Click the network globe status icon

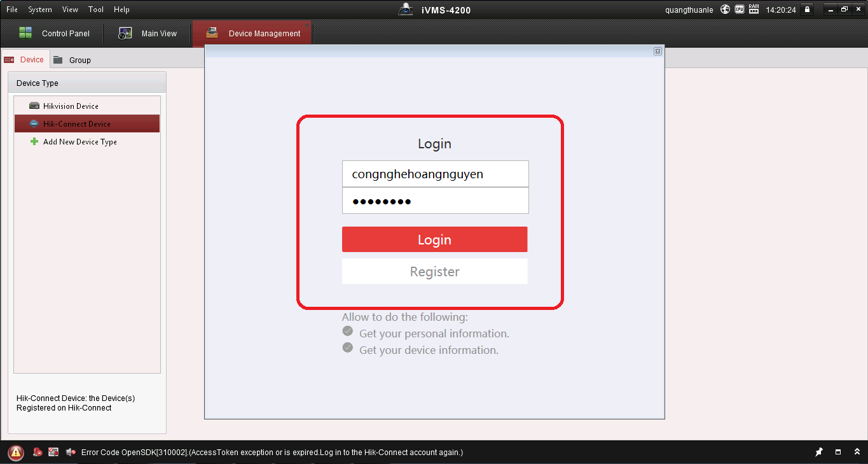pos(726,10)
